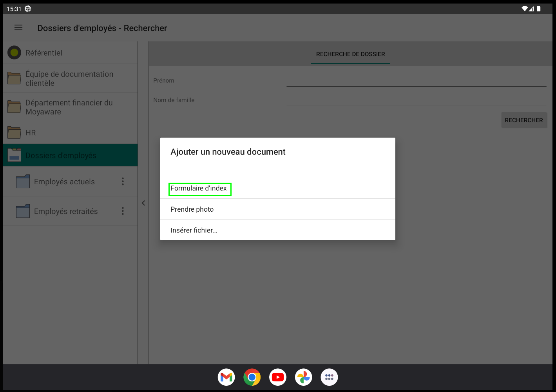Select Formulaire d'index option
556x392 pixels.
[277, 188]
